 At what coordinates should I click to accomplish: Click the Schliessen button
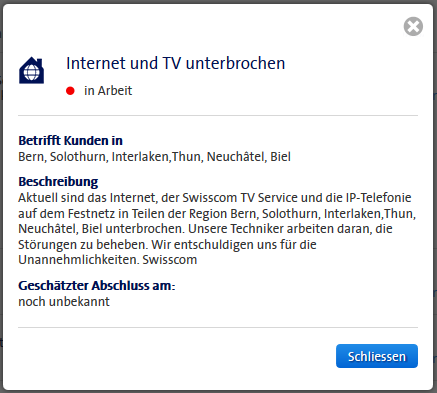coord(377,356)
